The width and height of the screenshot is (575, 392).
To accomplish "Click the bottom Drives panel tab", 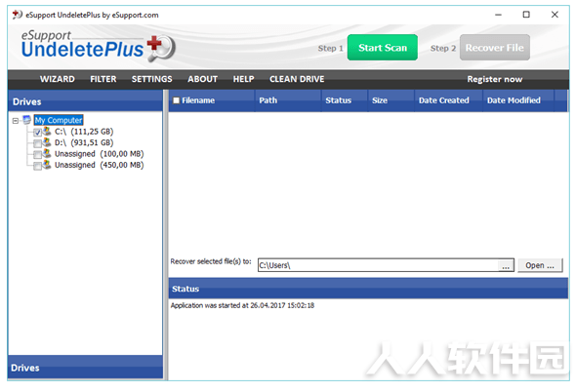I will pyautogui.click(x=85, y=367).
